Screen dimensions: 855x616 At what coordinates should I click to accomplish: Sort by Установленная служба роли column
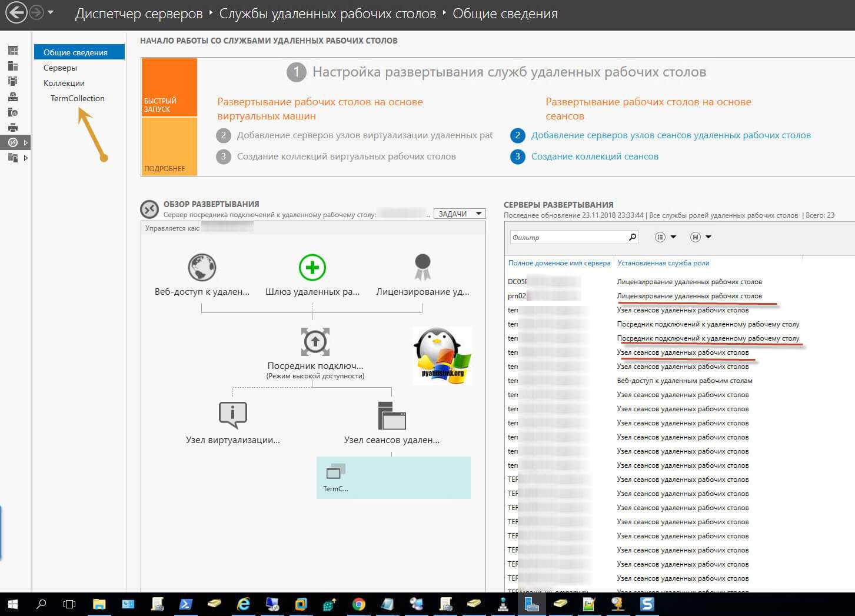663,263
